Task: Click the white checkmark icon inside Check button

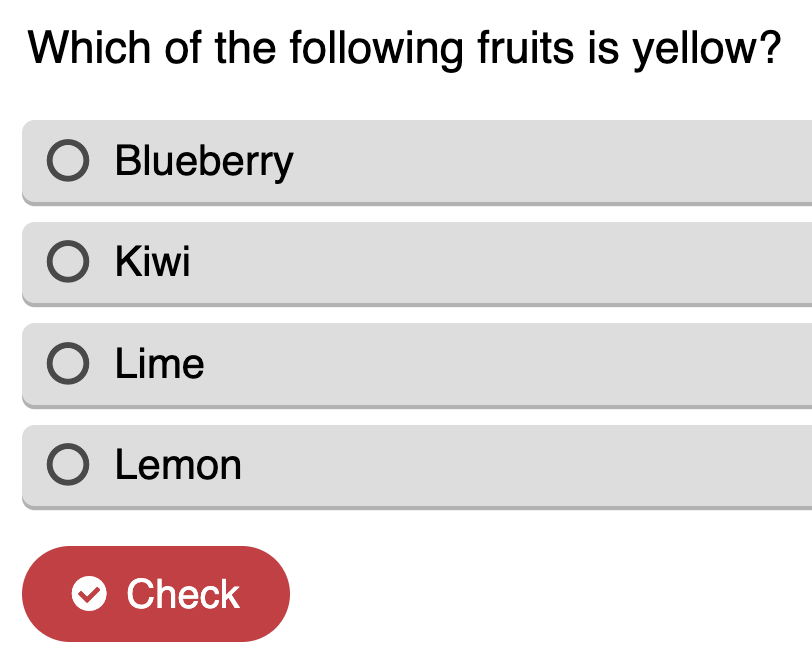Action: point(89,593)
